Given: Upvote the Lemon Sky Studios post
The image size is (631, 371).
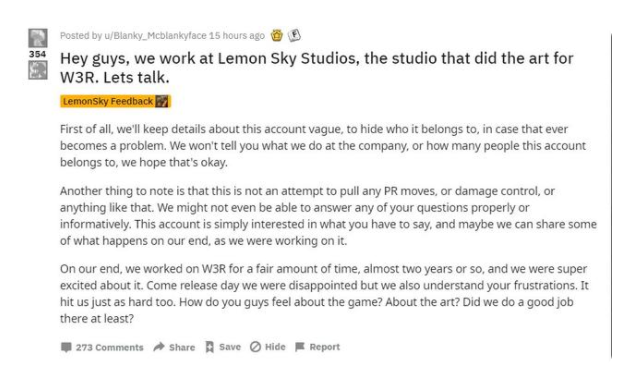Looking at the screenshot, I should 38,38.
